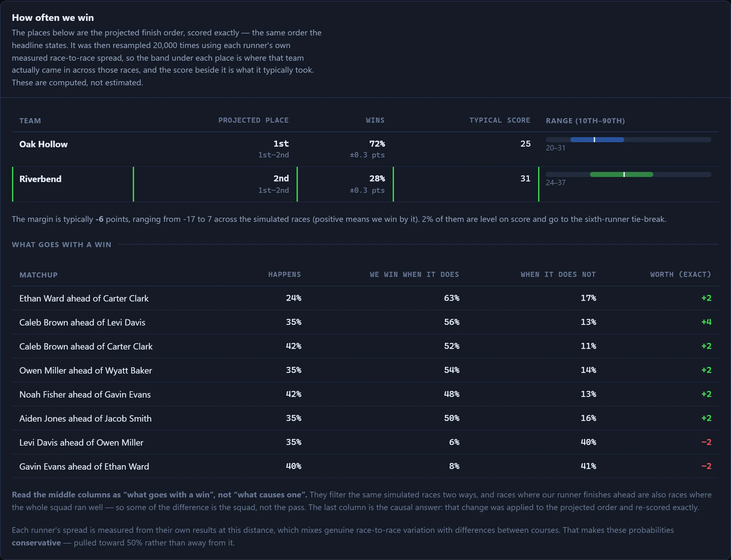Click the When It Does Not header
Screen dimensions: 731x560
tap(558, 274)
